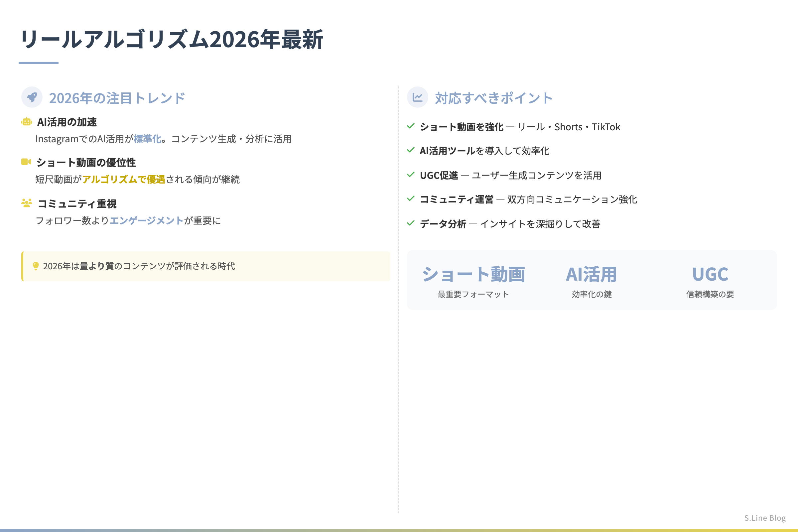
Task: Click the large UGC stat label
Action: 710,274
